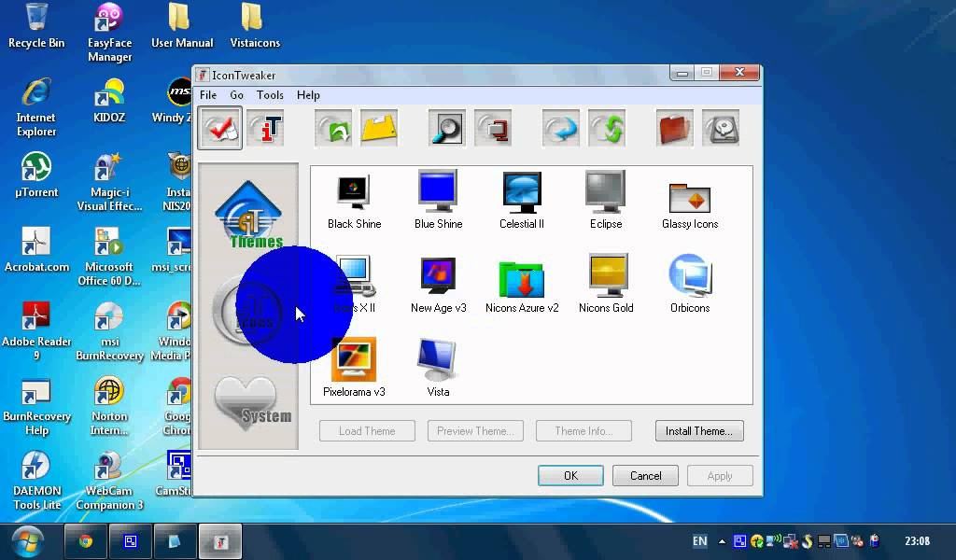Select the Nicons Azure v2 theme

(522, 287)
